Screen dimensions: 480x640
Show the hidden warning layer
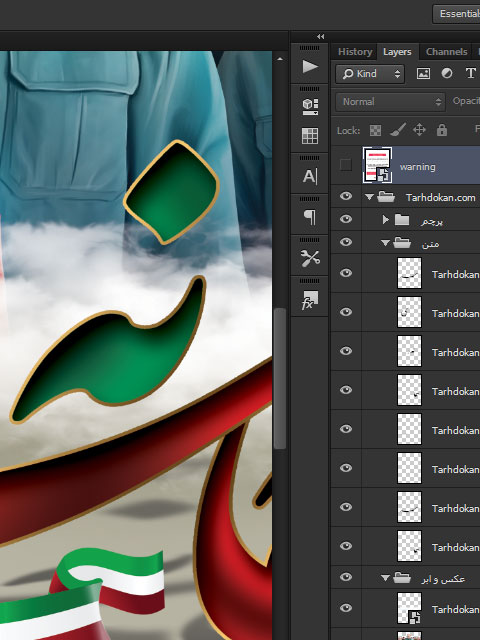pos(346,165)
